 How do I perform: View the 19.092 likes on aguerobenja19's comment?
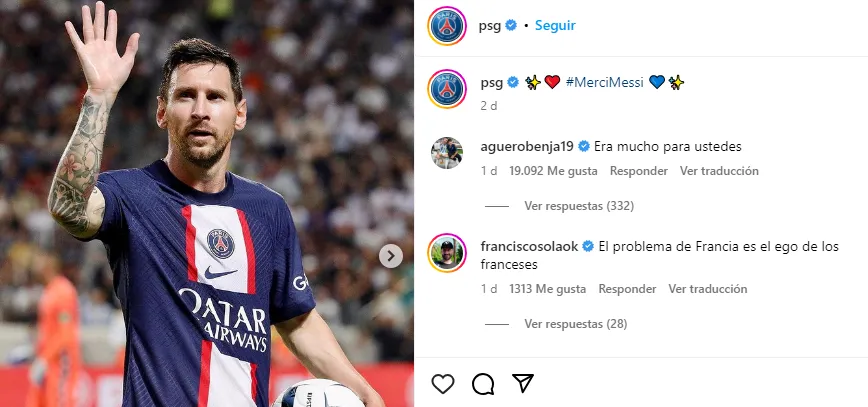(x=553, y=171)
